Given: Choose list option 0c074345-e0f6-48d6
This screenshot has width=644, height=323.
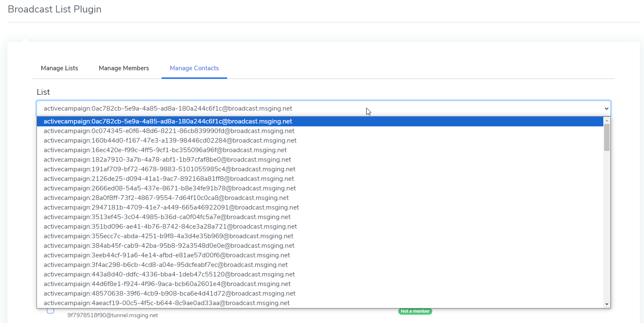Looking at the screenshot, I should click(320, 131).
